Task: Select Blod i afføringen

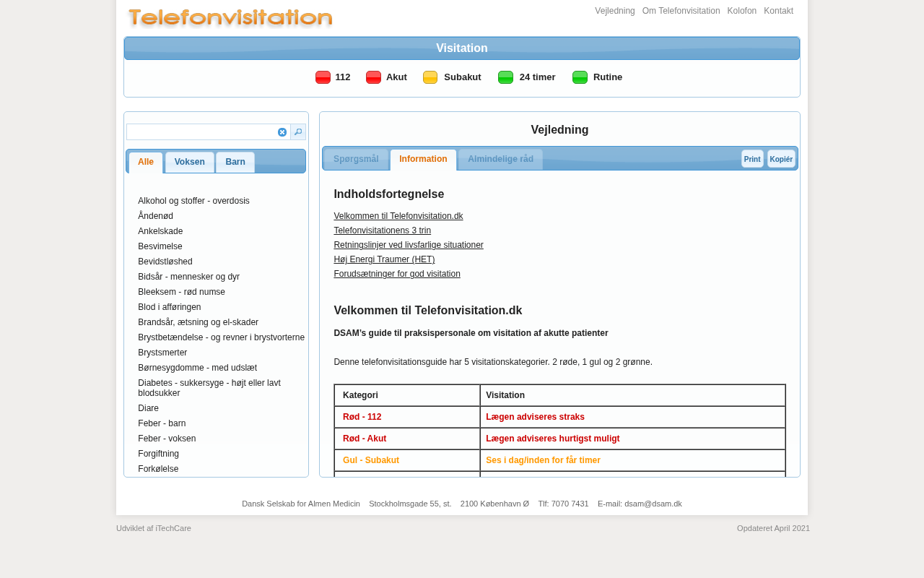Action: click(x=170, y=307)
